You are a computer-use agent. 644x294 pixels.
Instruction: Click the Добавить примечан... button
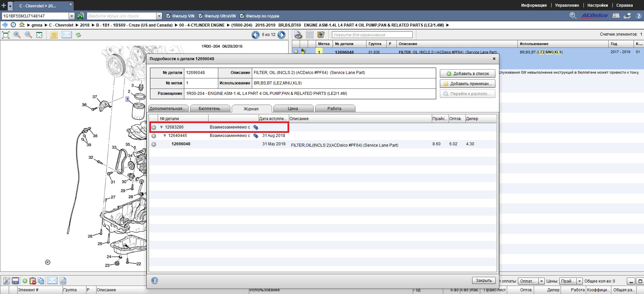[x=467, y=83]
